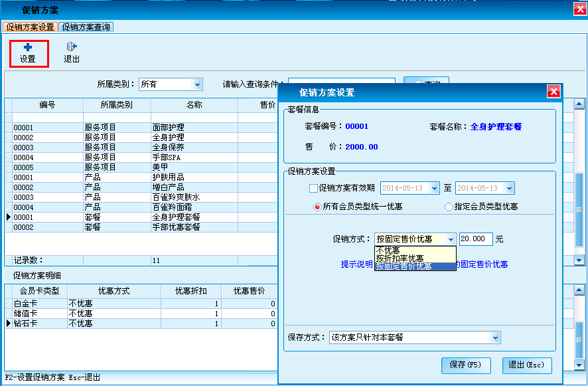Close the 促销方案设置 dialog with red X
Image resolution: width=588 pixels, height=386 pixels.
pyautogui.click(x=553, y=92)
